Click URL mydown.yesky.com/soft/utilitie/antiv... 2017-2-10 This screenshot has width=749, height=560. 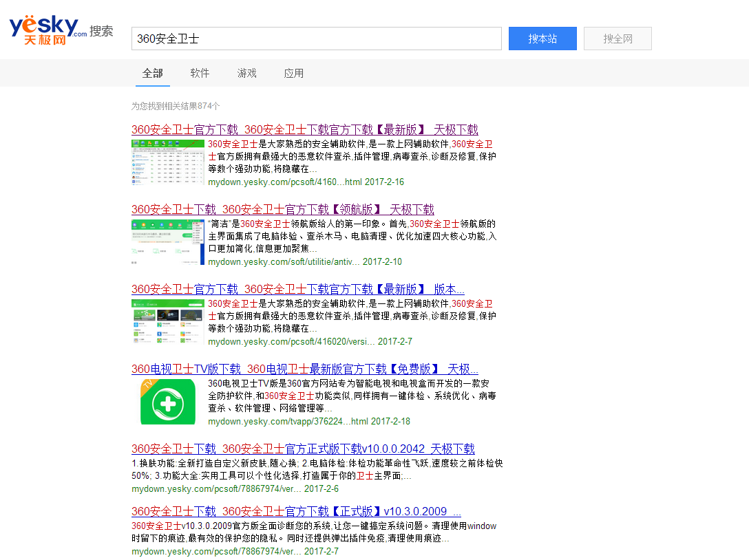pyautogui.click(x=305, y=261)
